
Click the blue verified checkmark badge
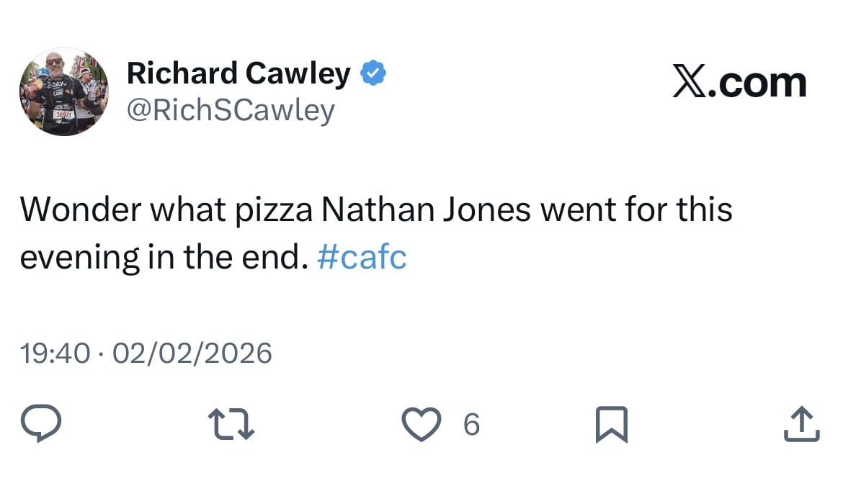373,73
